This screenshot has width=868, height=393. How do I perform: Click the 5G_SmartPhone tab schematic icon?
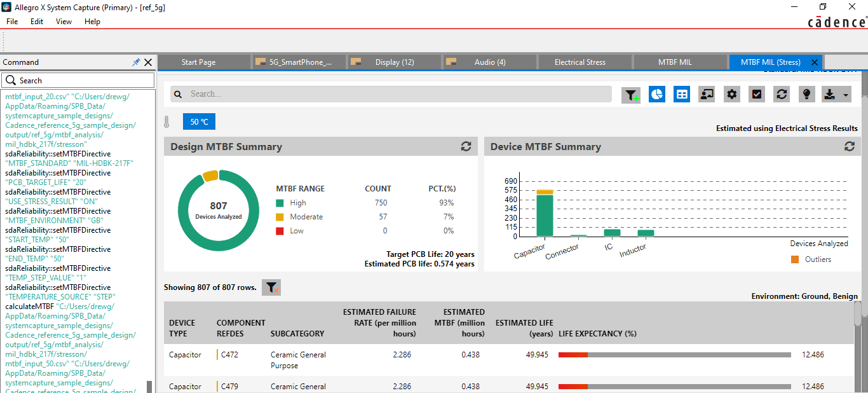(260, 62)
